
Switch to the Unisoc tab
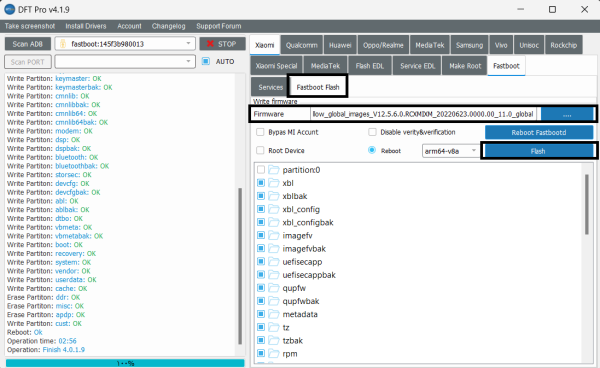(x=529, y=45)
